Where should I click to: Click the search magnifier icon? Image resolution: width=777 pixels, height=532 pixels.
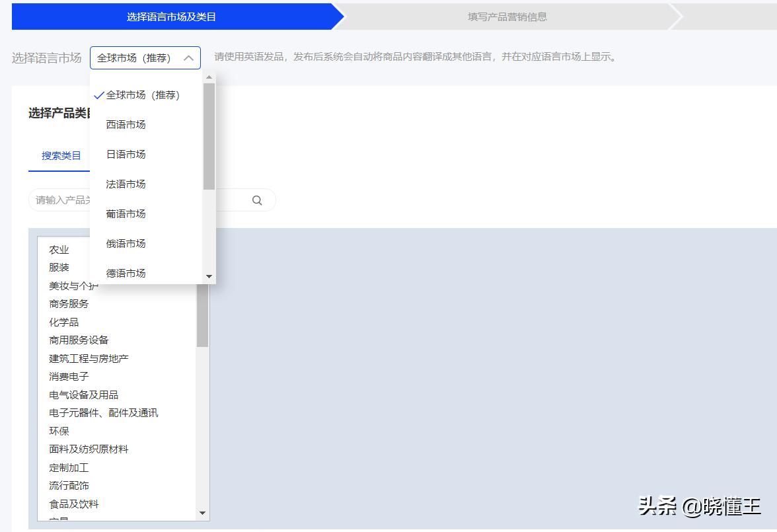257,200
